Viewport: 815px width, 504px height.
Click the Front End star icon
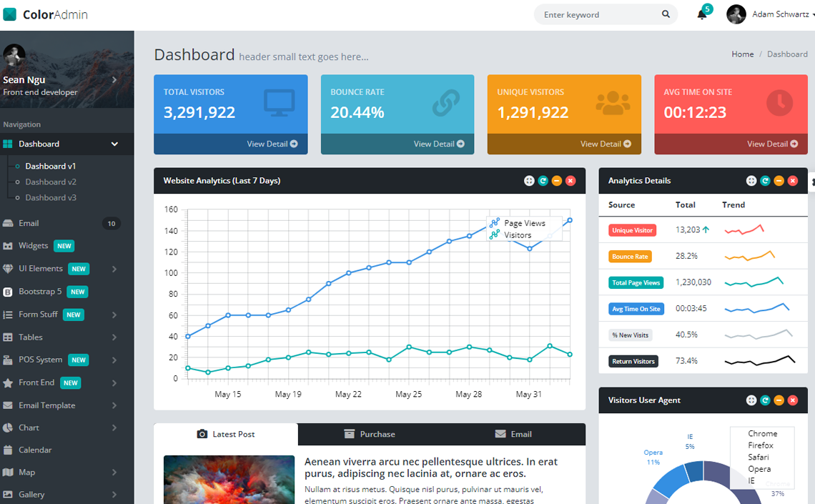click(x=8, y=383)
